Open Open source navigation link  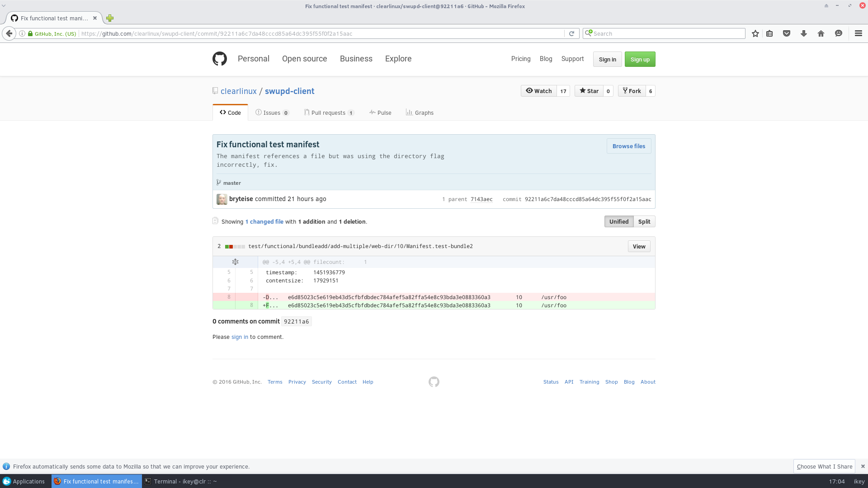(304, 59)
